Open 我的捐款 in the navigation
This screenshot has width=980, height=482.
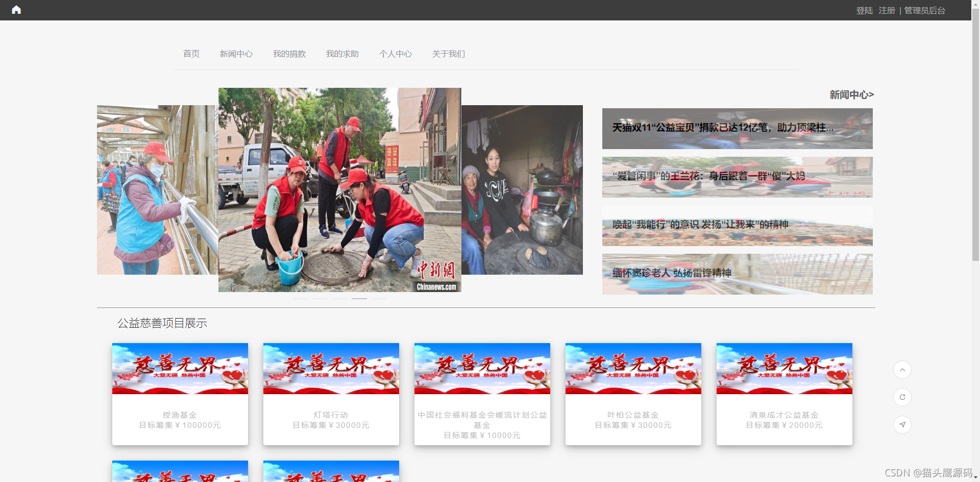pos(289,54)
